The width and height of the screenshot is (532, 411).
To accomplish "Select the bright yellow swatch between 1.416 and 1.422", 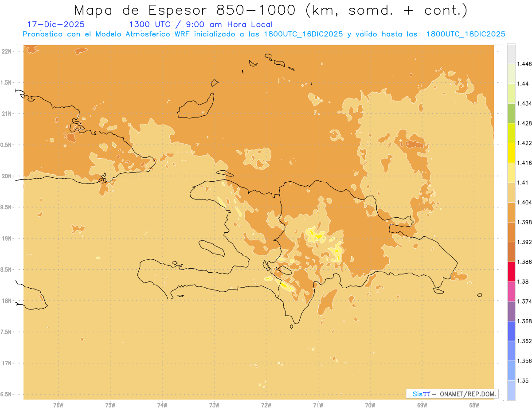I will (511, 153).
